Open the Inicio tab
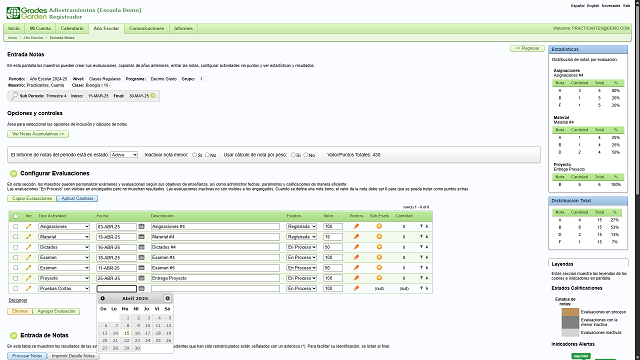The width and height of the screenshot is (640, 360). (x=14, y=29)
